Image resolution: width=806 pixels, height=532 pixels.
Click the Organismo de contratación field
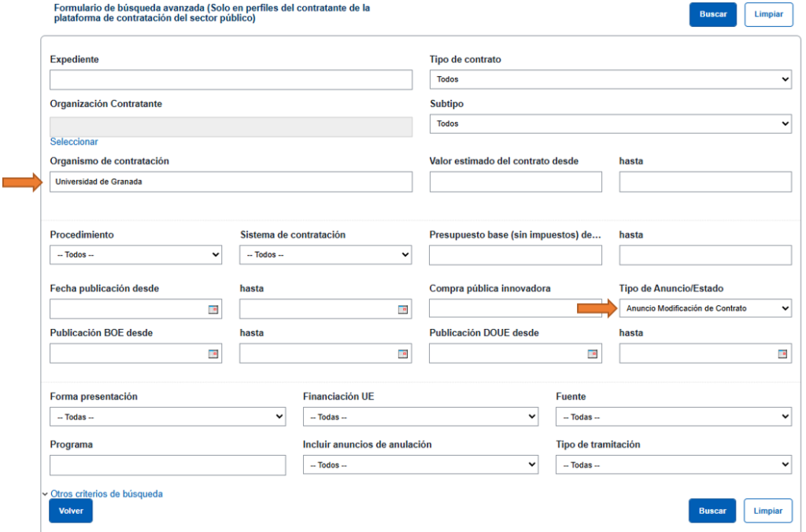tap(231, 183)
